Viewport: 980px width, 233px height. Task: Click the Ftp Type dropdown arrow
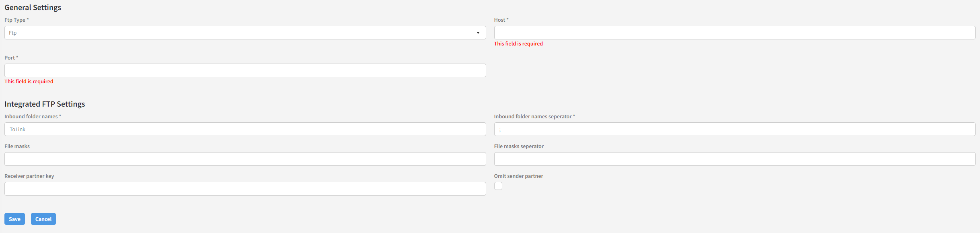pyautogui.click(x=478, y=33)
